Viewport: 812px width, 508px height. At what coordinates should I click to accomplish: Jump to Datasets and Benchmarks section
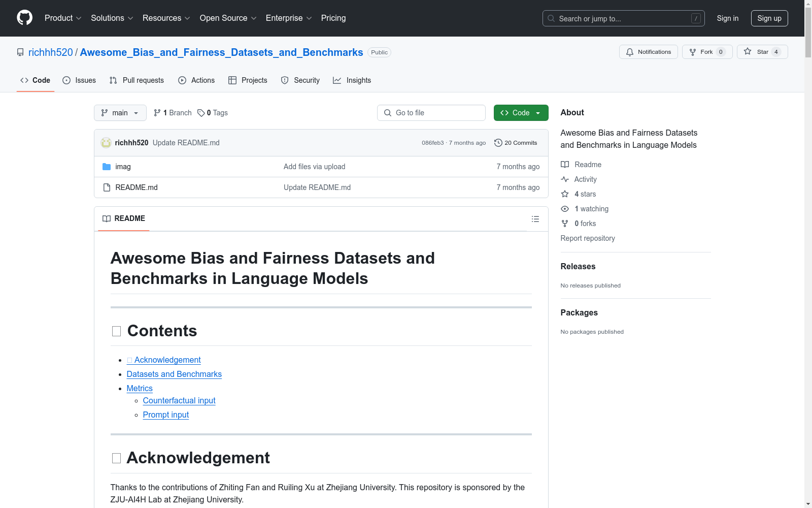(174, 374)
